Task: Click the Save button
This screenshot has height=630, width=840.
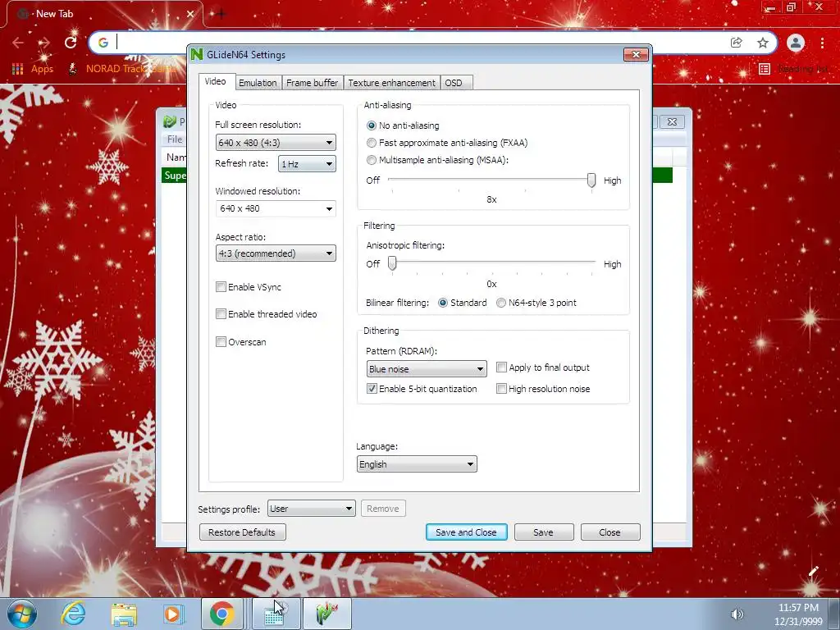Action: click(544, 532)
